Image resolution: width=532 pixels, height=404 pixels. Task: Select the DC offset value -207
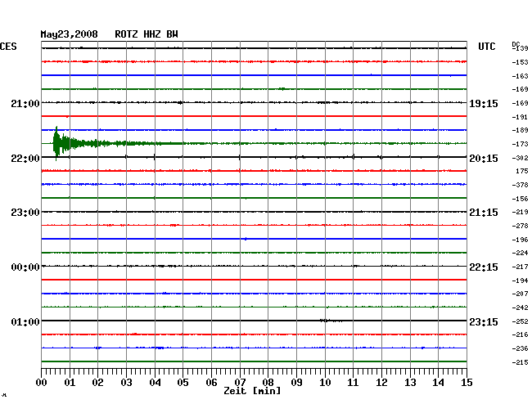520,294
